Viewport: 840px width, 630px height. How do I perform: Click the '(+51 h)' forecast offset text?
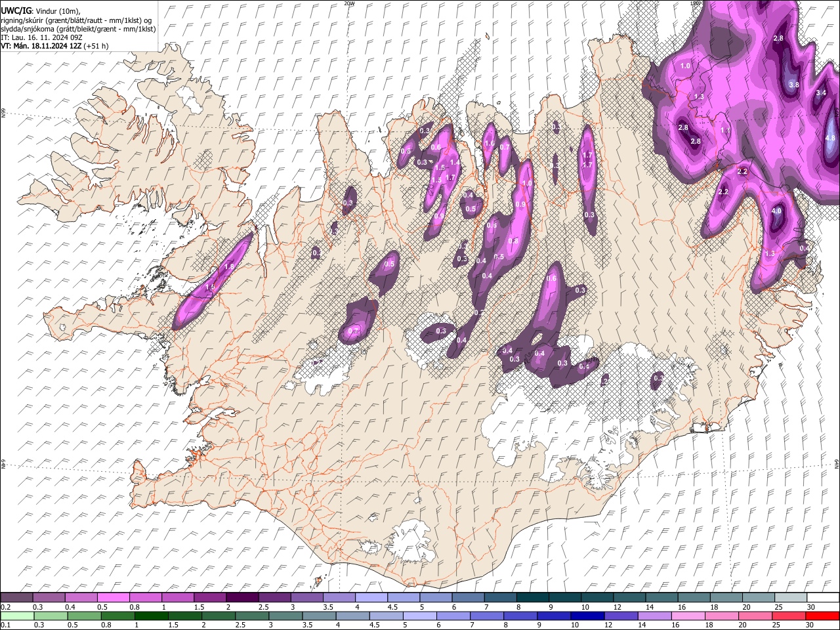pos(96,46)
